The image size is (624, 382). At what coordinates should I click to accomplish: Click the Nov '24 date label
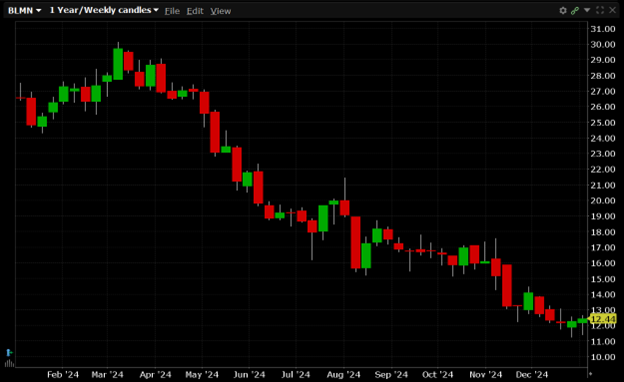coord(486,375)
